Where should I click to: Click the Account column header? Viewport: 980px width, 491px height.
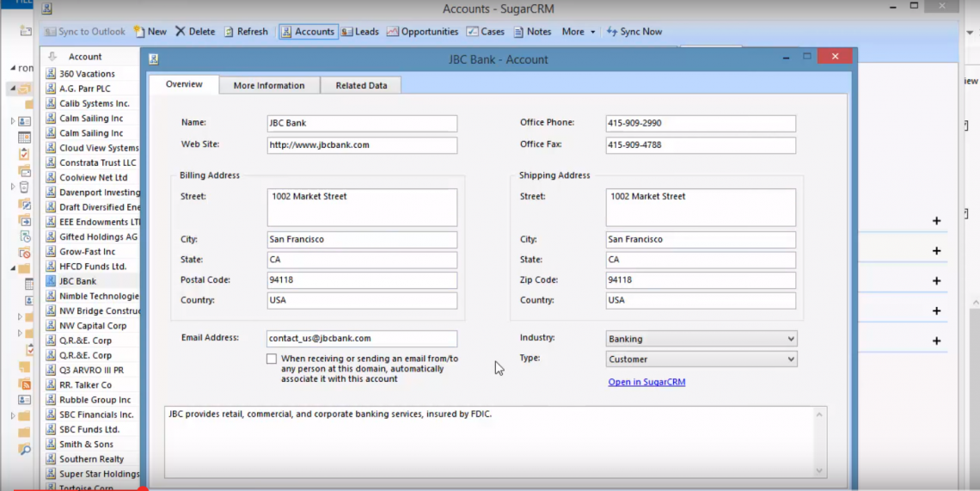85,56
